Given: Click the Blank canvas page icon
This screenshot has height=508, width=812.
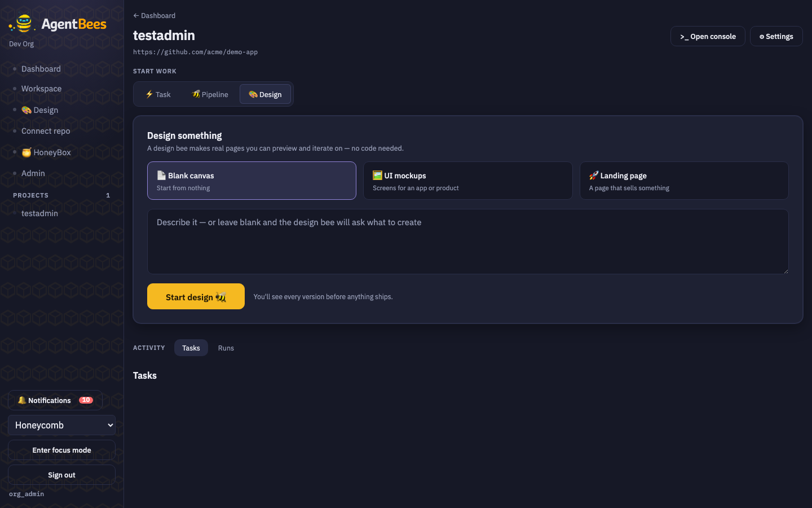Looking at the screenshot, I should point(161,176).
